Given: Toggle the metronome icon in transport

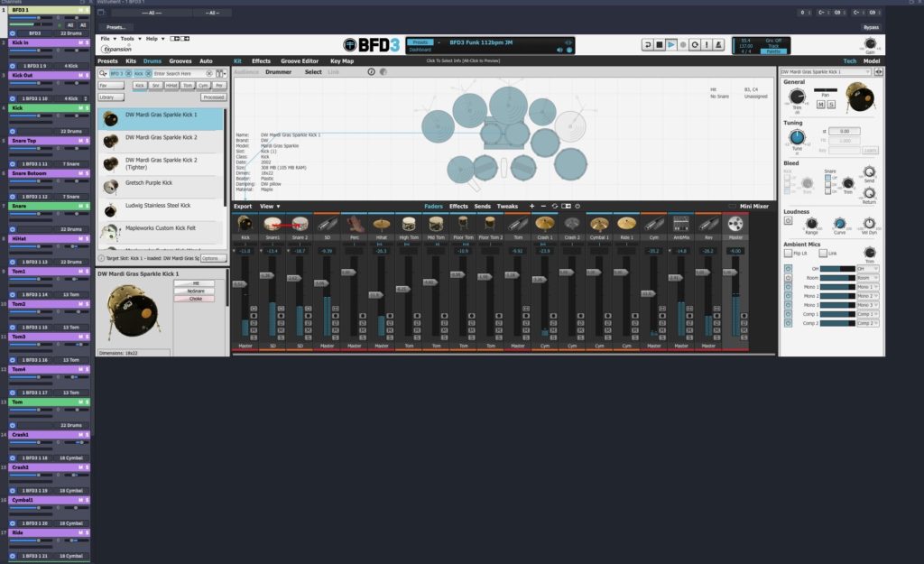Looking at the screenshot, I should 718,45.
